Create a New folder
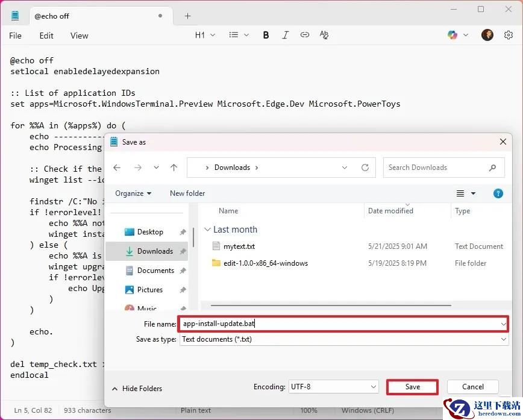The image size is (523, 420). (x=187, y=193)
